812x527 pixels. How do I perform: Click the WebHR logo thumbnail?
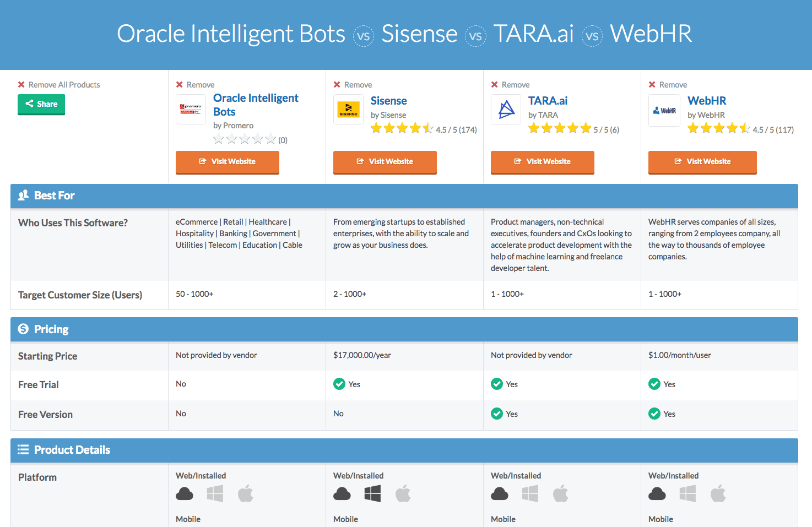(x=664, y=111)
